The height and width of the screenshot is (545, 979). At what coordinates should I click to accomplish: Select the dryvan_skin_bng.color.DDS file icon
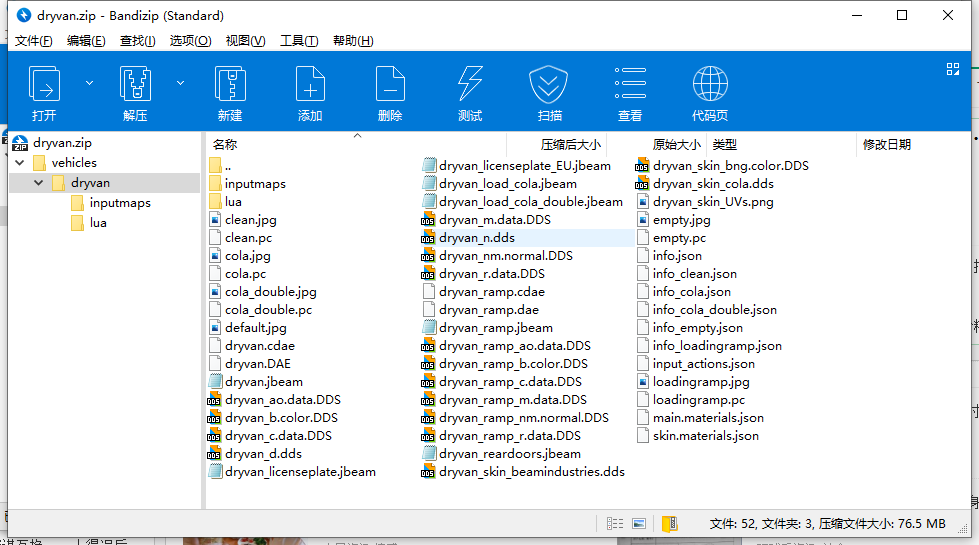(642, 166)
